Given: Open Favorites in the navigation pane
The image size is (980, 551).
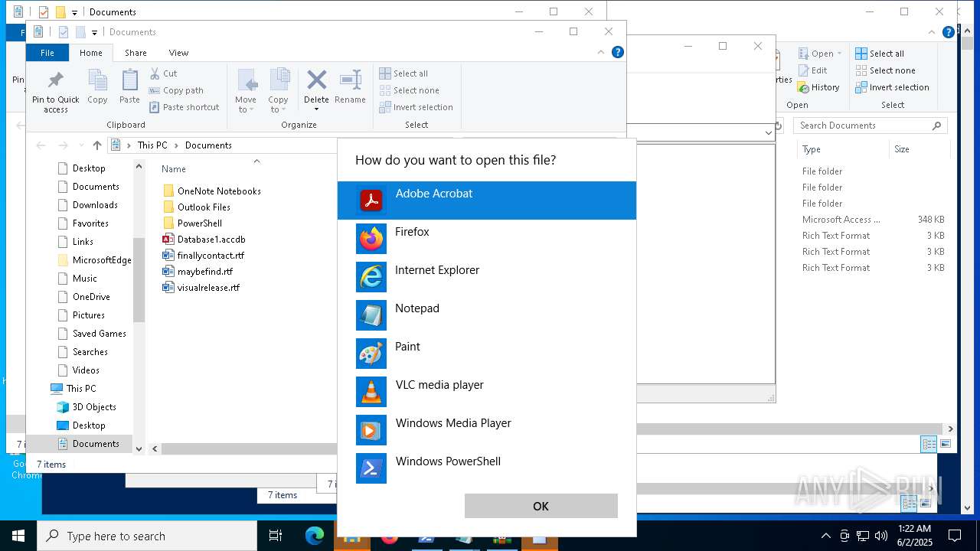Looking at the screenshot, I should click(90, 223).
